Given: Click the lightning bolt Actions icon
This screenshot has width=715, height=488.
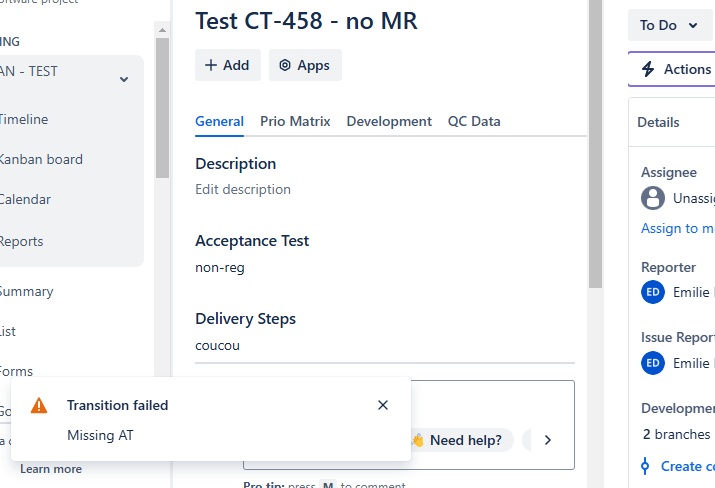Looking at the screenshot, I should point(648,69).
